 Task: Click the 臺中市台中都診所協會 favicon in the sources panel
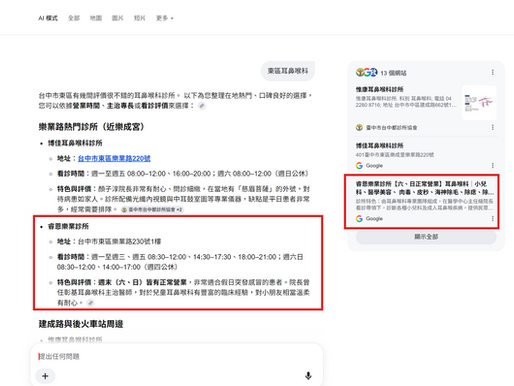359,127
